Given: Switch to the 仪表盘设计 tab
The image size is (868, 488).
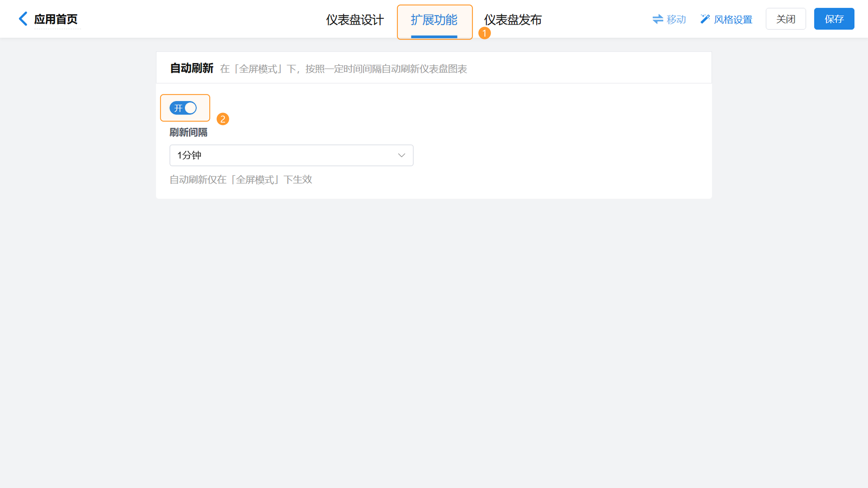Looking at the screenshot, I should (x=355, y=20).
